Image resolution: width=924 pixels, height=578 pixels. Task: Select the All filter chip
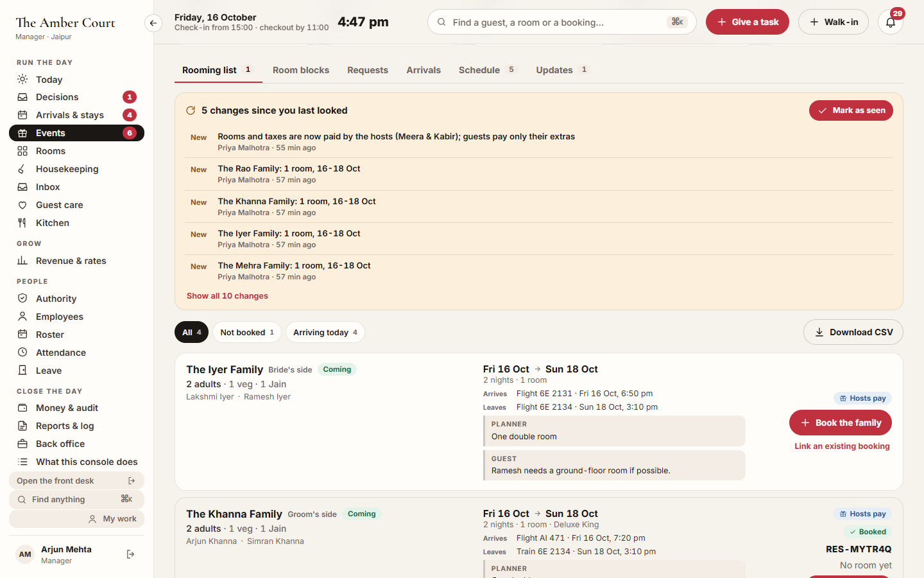191,332
